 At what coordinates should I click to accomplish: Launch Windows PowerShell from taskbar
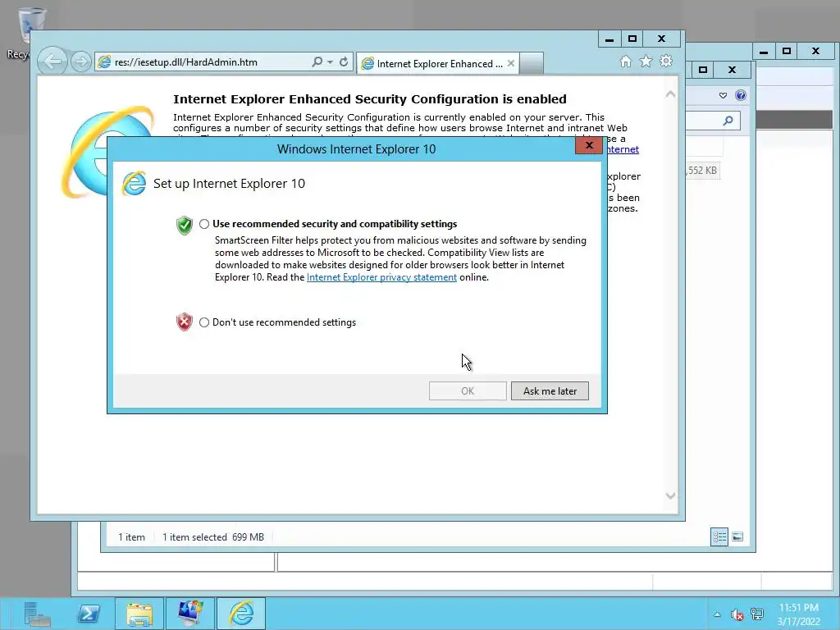[x=89, y=614]
